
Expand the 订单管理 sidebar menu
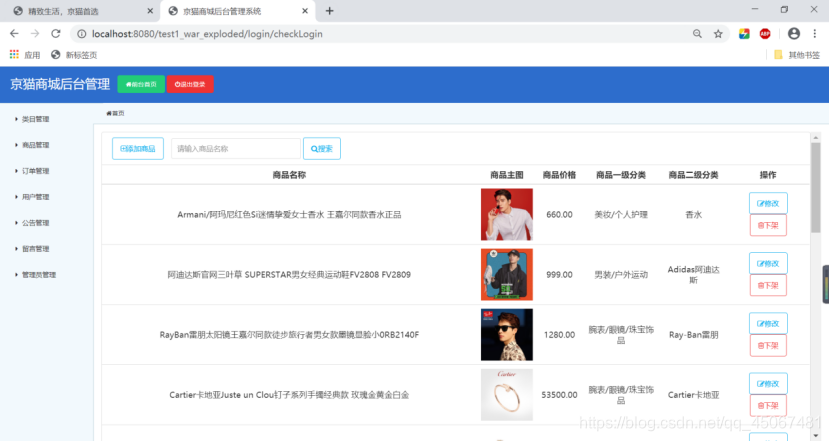click(x=32, y=171)
